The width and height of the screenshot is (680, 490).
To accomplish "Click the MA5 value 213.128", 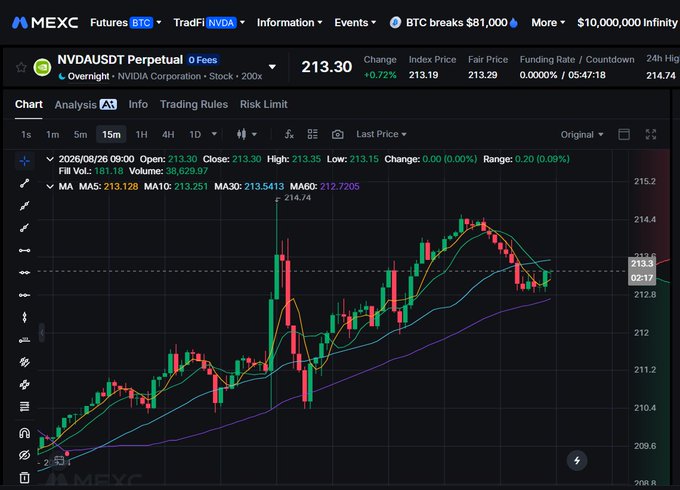I will point(121,186).
